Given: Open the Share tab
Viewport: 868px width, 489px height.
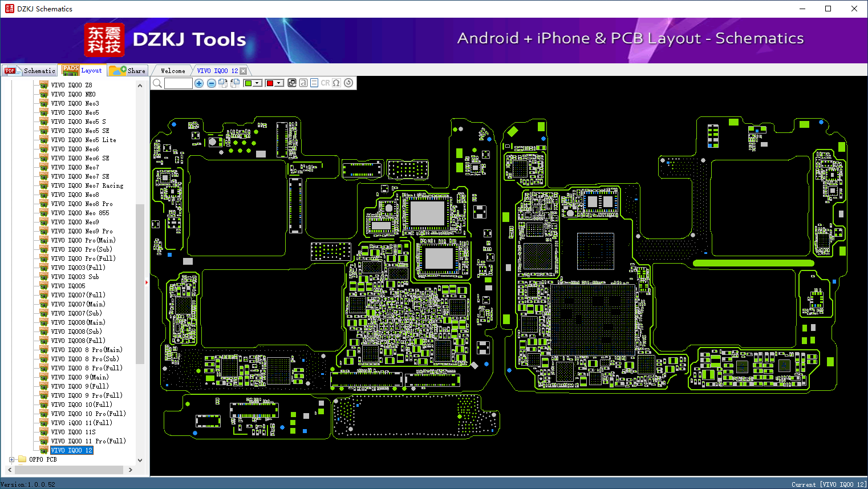Looking at the screenshot, I should [x=128, y=71].
